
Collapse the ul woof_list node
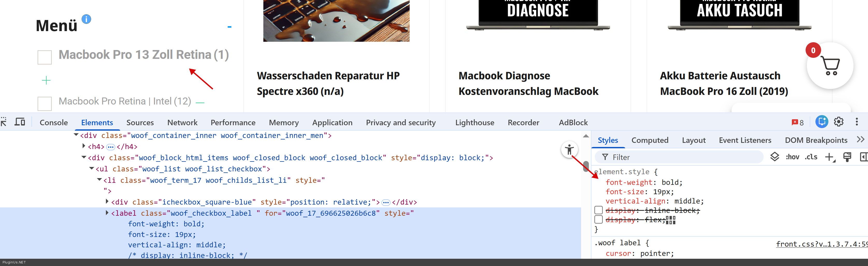pyautogui.click(x=92, y=169)
